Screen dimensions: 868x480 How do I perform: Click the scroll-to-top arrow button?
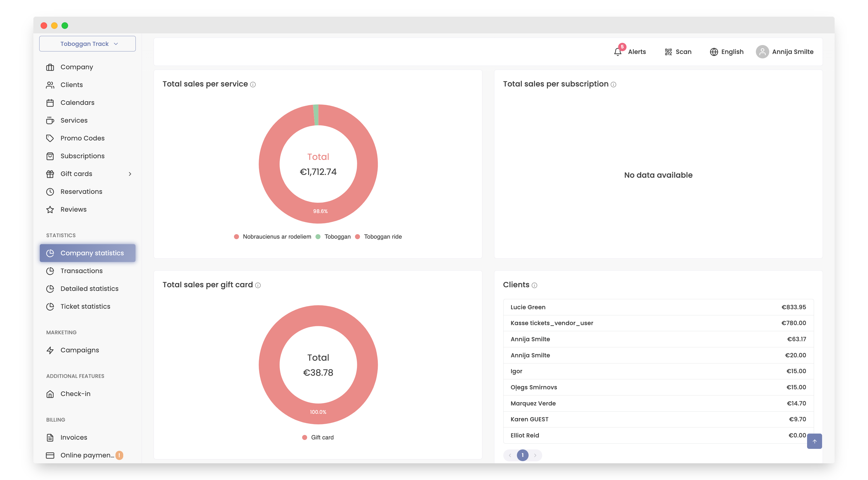(814, 441)
